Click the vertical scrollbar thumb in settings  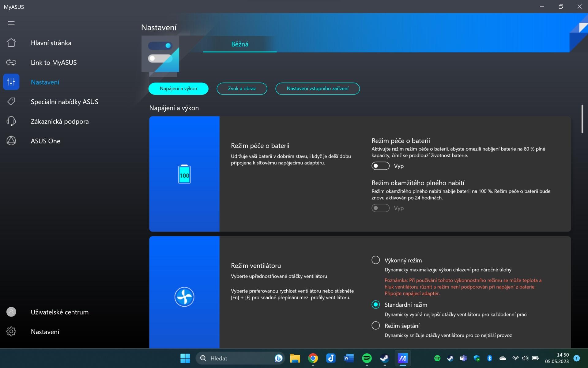click(582, 119)
